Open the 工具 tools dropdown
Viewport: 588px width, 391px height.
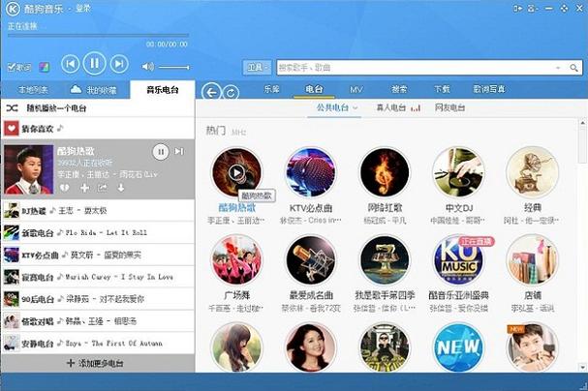pyautogui.click(x=257, y=68)
